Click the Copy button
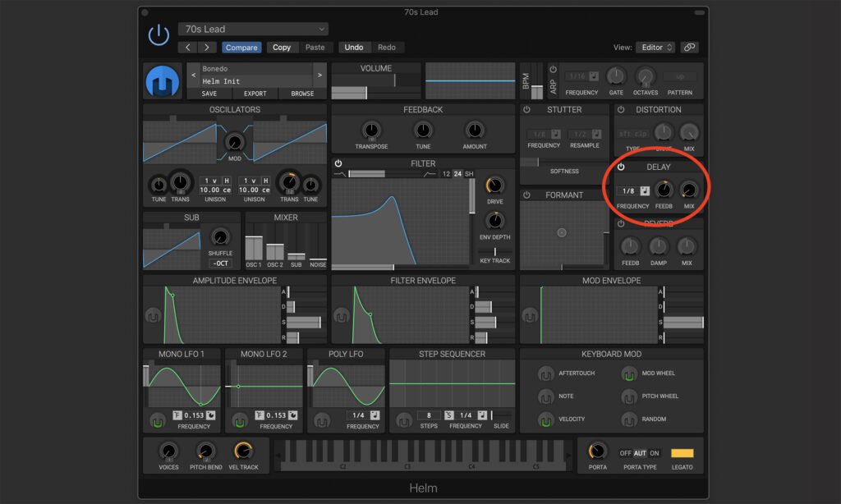 [x=282, y=47]
